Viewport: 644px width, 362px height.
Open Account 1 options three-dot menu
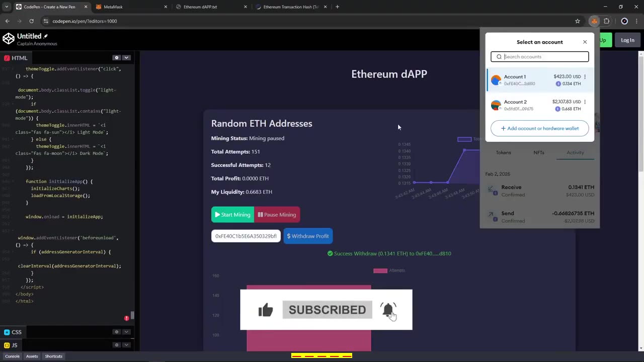tap(585, 77)
